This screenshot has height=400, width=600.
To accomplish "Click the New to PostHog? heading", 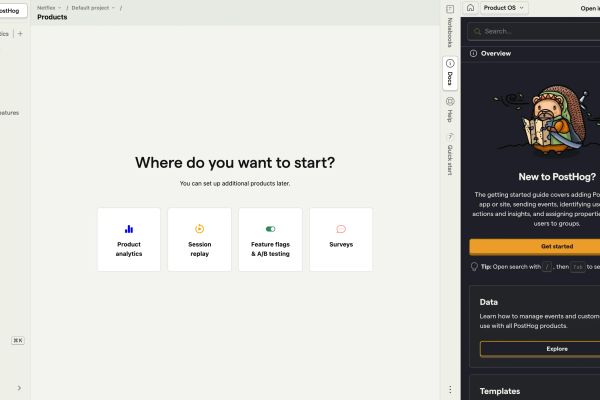I will tap(557, 177).
